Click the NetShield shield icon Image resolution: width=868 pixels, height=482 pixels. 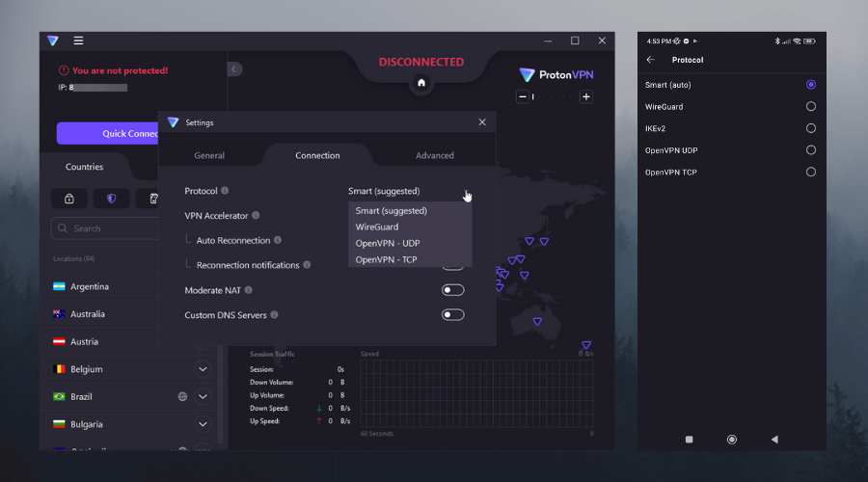(111, 199)
